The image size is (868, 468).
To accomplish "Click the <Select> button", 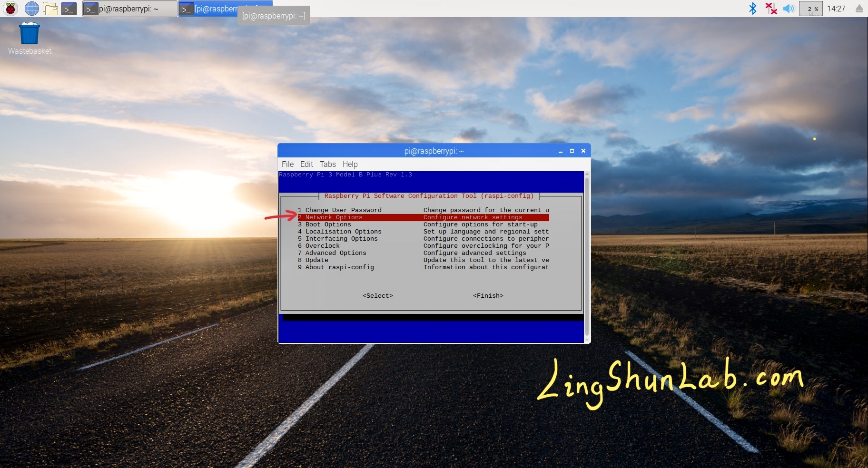I will pyautogui.click(x=378, y=296).
